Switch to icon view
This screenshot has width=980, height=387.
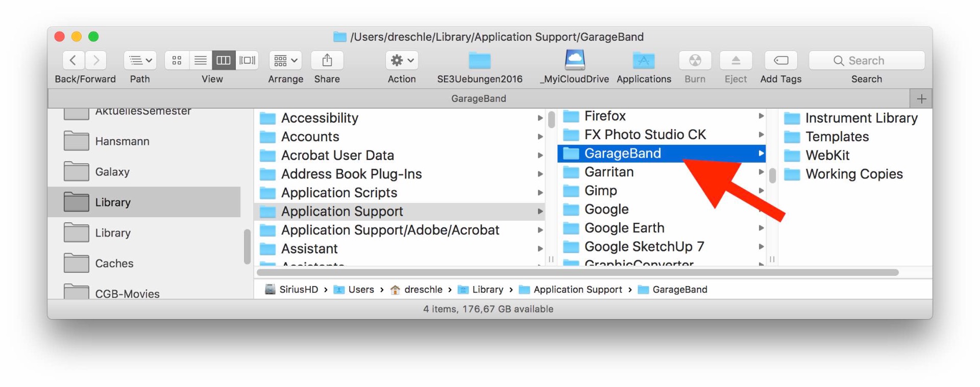click(177, 60)
